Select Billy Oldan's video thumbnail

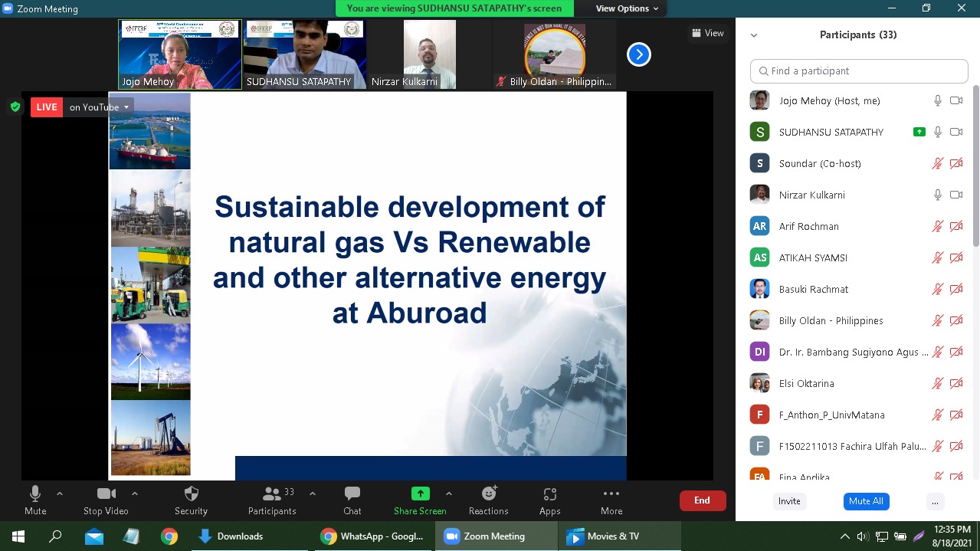tap(554, 54)
